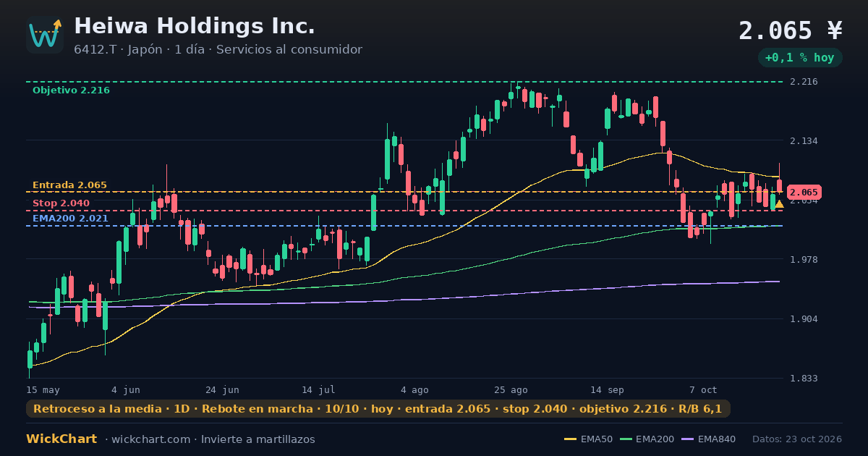Click the +0,1 % hoy badge

click(x=800, y=58)
